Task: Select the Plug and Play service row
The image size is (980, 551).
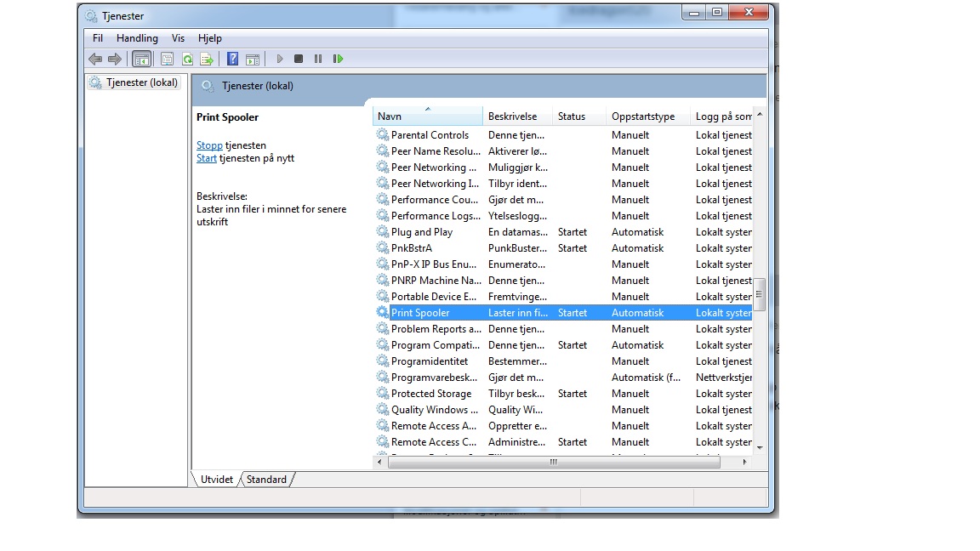Action: tap(422, 232)
